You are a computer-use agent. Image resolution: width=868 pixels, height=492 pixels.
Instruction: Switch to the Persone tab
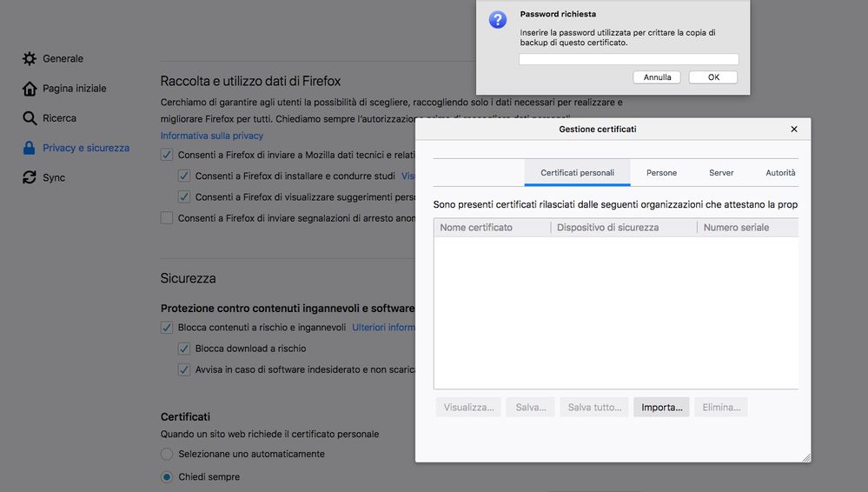[661, 173]
